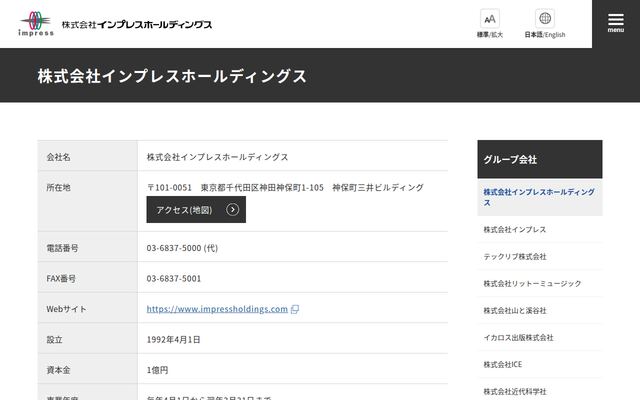Screen dimensions: 640x400
Task: Click the 会社名 table label
Action: 58,157
